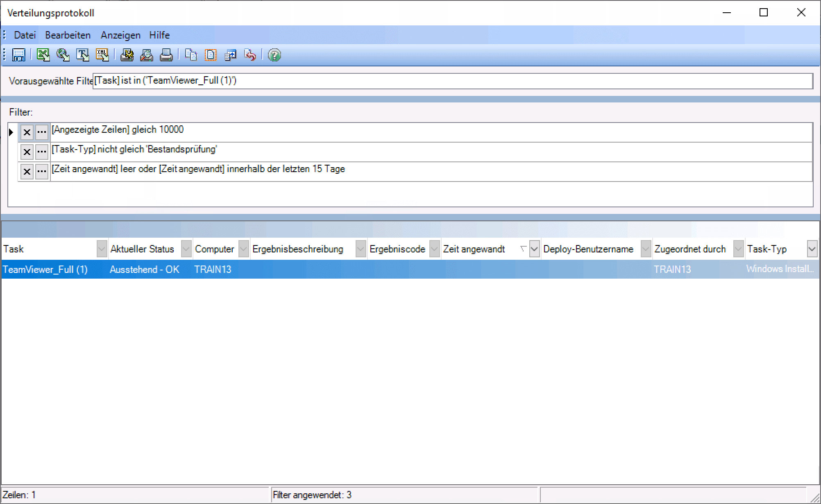821x504 pixels.
Task: Open the Anzeigen menu
Action: (120, 35)
